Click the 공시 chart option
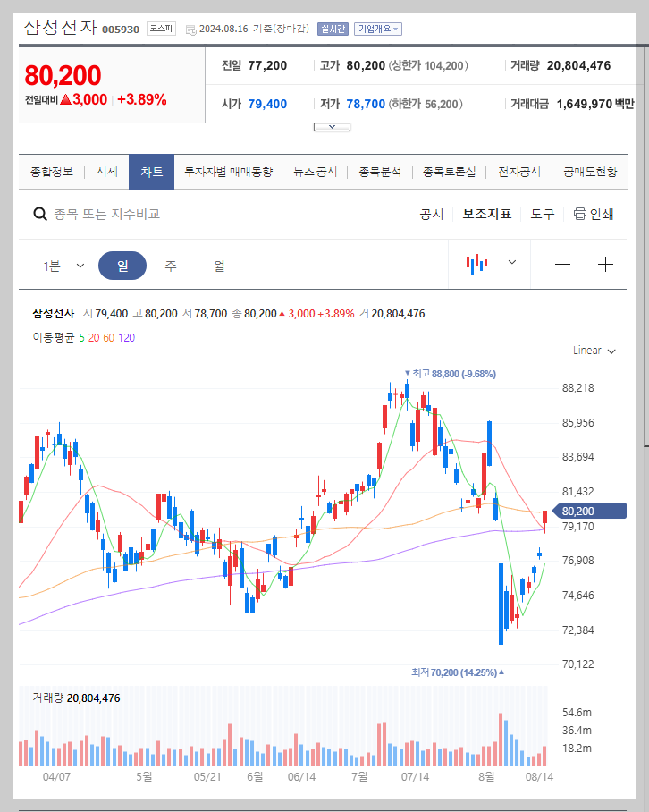This screenshot has width=649, height=812. pyautogui.click(x=432, y=214)
